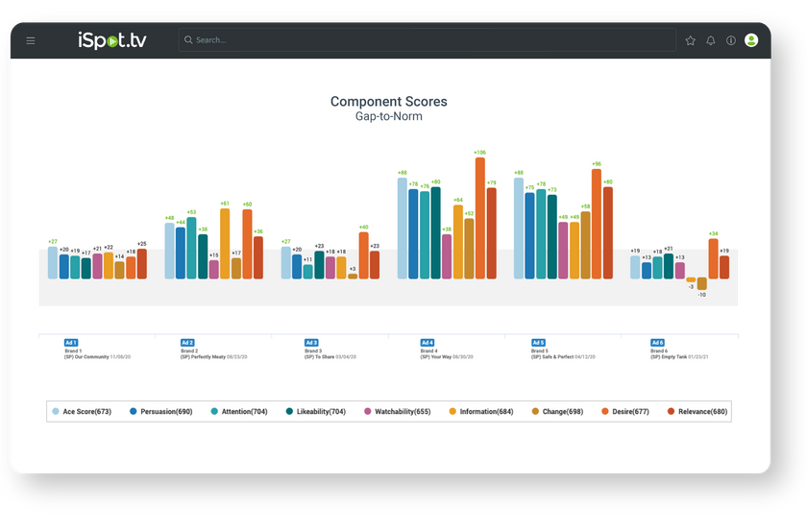Open the hamburger navigation menu

(31, 40)
